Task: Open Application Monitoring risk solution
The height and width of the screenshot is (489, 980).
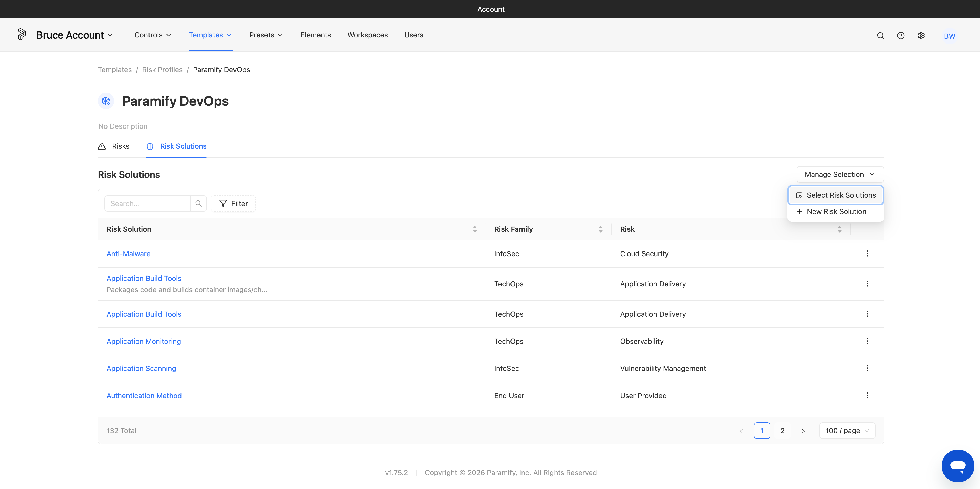Action: pyautogui.click(x=144, y=341)
